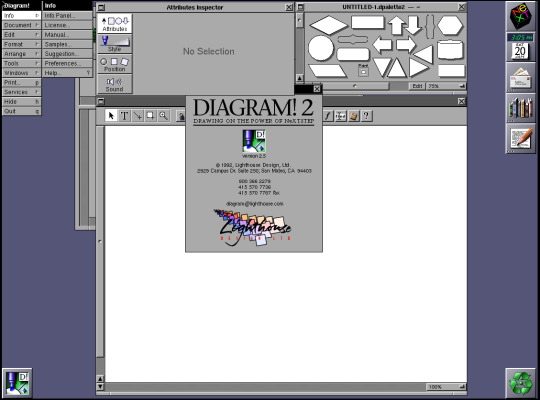Screen dimensions: 540x400
Task: Click the clock and calendar dock tile
Action: (x=520, y=47)
